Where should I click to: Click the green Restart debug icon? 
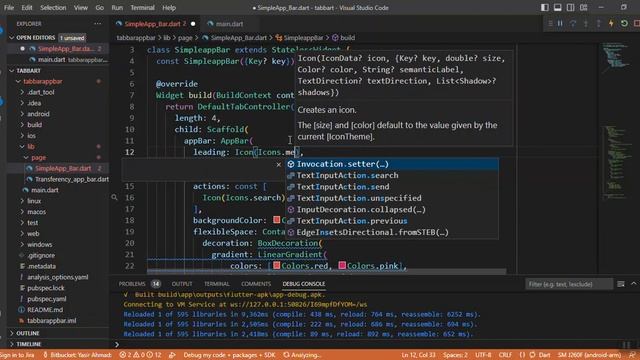[624, 24]
